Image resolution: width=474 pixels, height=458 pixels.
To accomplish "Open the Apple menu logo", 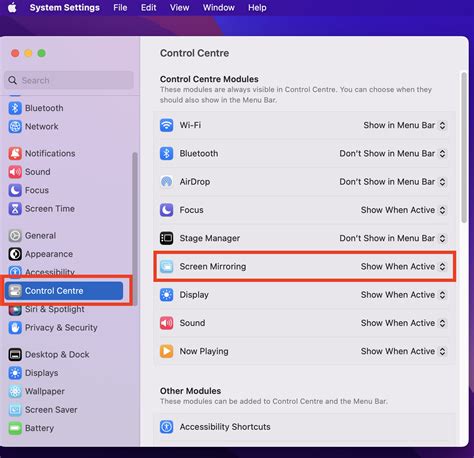I will [x=12, y=7].
